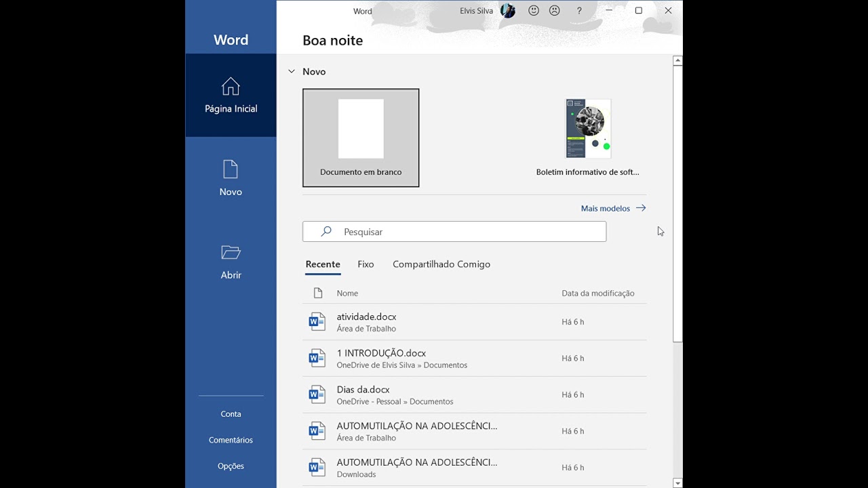Switch to Compartilhado Comigo tab
This screenshot has width=868, height=488.
tap(441, 264)
